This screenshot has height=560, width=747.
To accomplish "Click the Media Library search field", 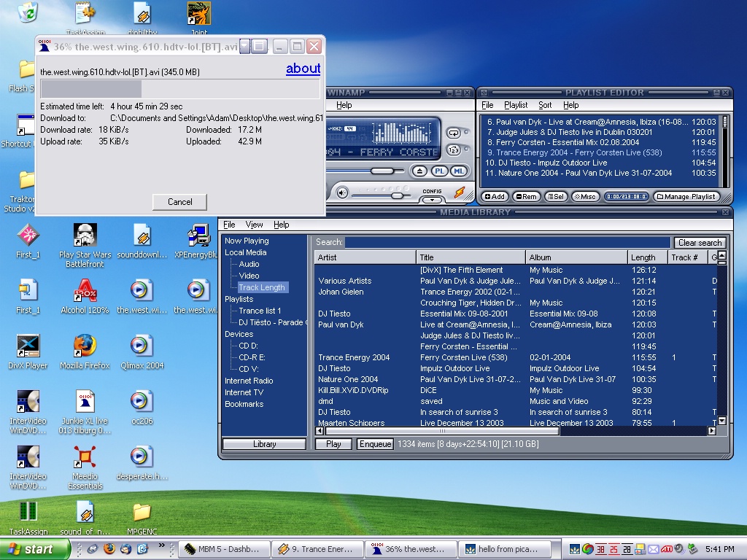I will (x=508, y=242).
